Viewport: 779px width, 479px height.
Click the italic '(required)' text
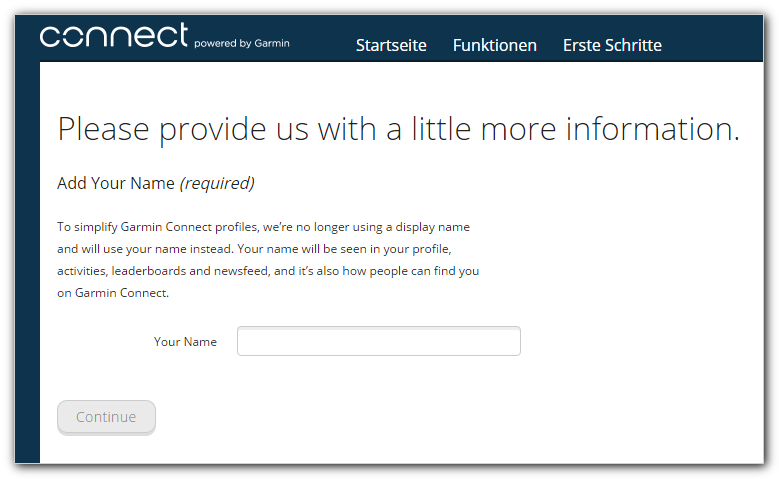click(217, 183)
